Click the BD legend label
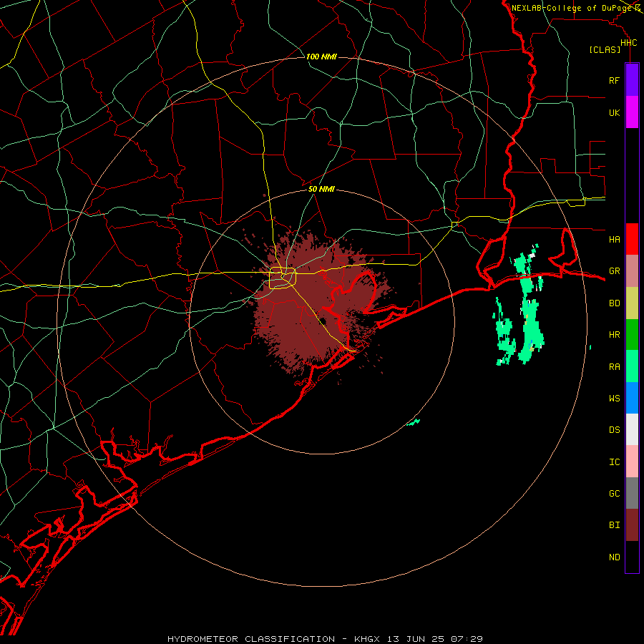This screenshot has height=644, width=644. [614, 303]
